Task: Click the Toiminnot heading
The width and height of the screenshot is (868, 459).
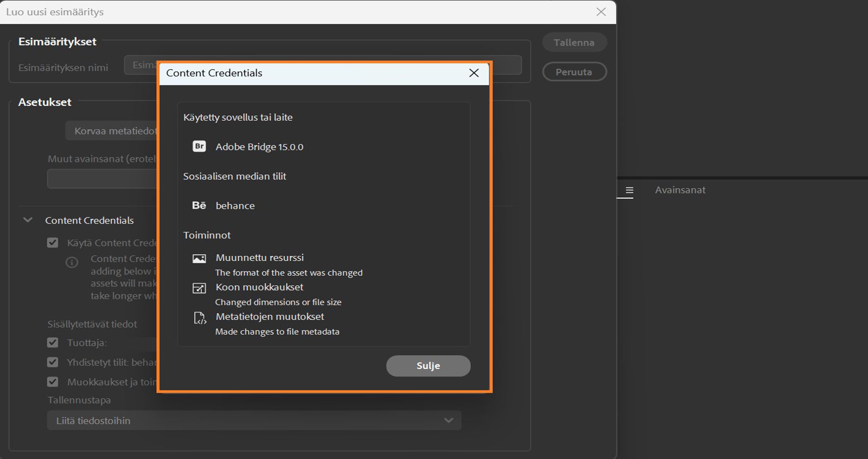Action: coord(207,235)
